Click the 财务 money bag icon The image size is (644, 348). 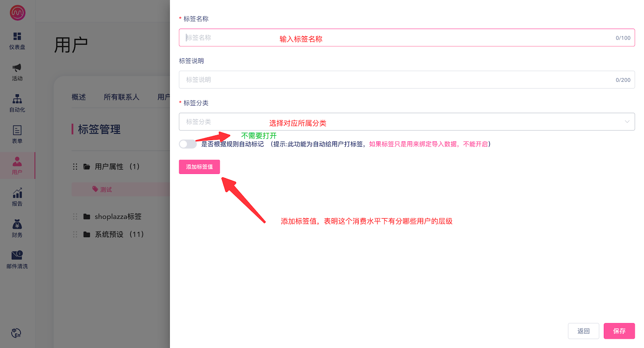[17, 225]
